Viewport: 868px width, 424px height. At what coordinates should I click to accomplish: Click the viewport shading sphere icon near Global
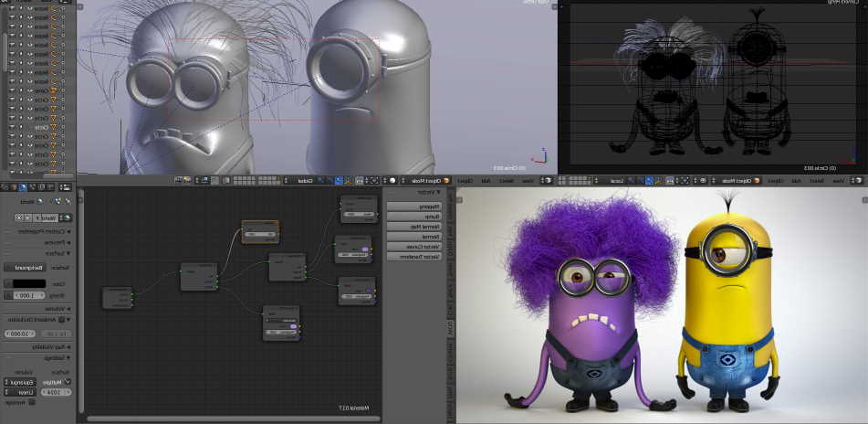point(392,180)
